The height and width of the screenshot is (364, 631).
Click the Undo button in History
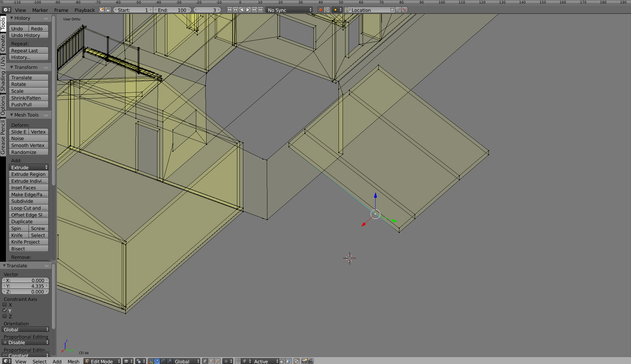click(x=18, y=29)
